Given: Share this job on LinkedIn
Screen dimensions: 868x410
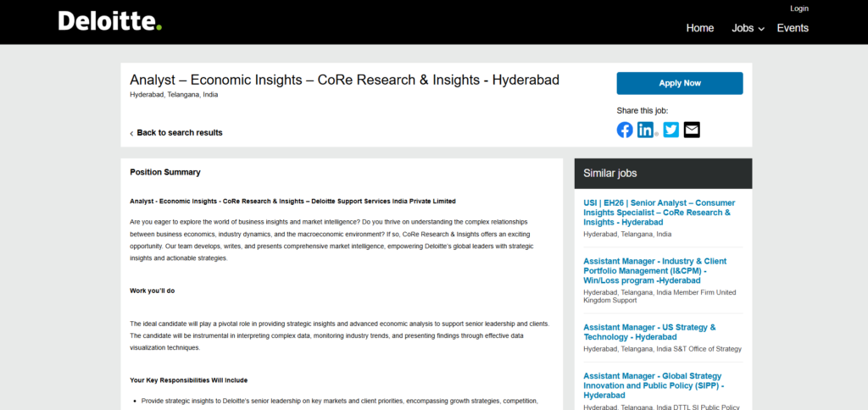Looking at the screenshot, I should point(646,130).
